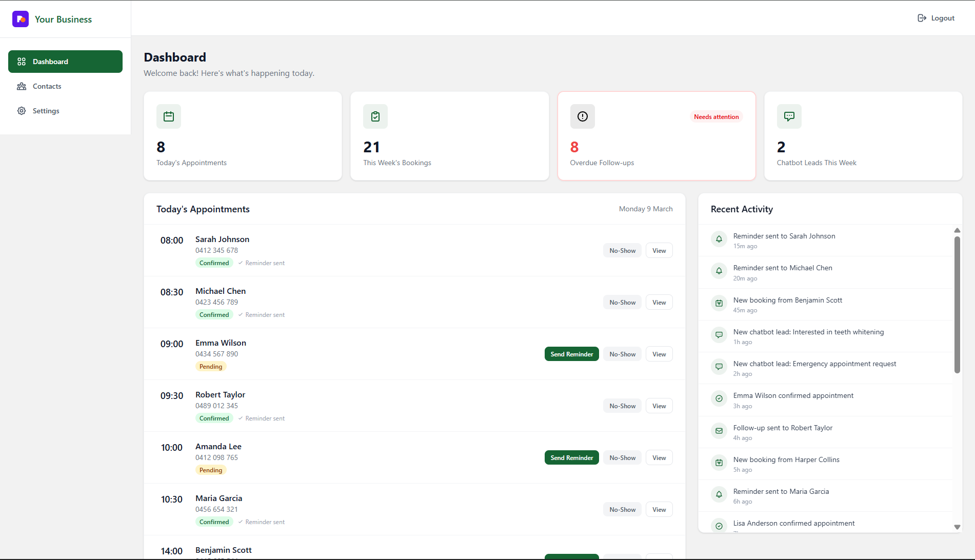This screenshot has height=560, width=975.
Task: Click the Your Business logo icon
Action: click(x=20, y=18)
